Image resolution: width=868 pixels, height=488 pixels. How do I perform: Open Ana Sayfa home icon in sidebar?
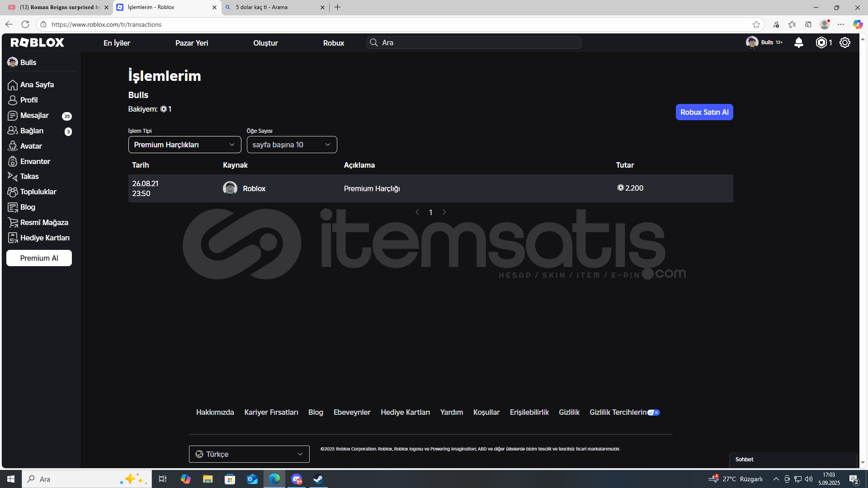pos(13,85)
